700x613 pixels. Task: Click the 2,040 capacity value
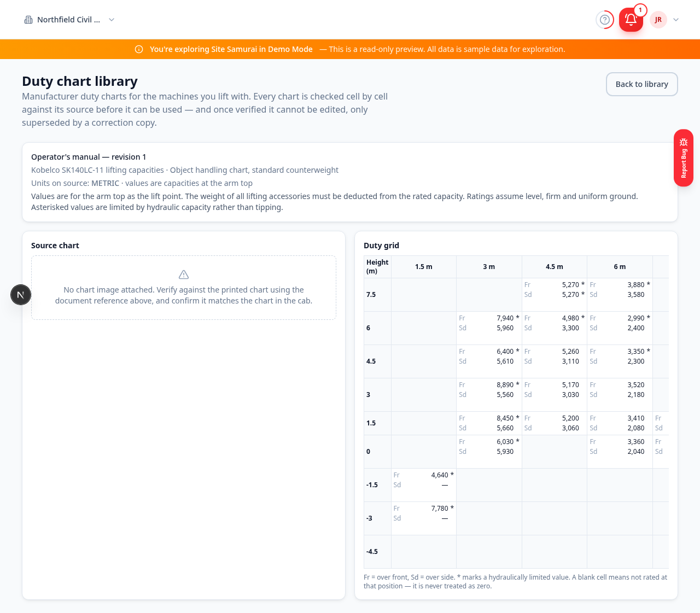pos(636,452)
